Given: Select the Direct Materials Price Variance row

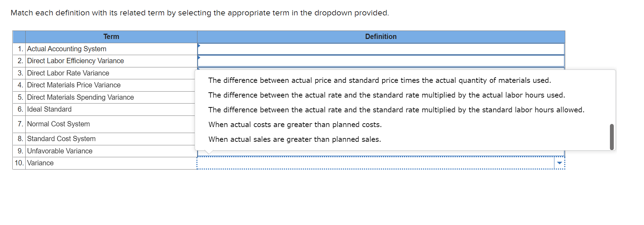Looking at the screenshot, I should pyautogui.click(x=73, y=85).
